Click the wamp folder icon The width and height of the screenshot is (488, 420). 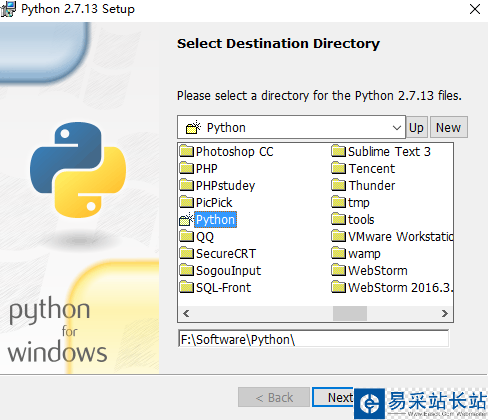pyautogui.click(x=339, y=253)
